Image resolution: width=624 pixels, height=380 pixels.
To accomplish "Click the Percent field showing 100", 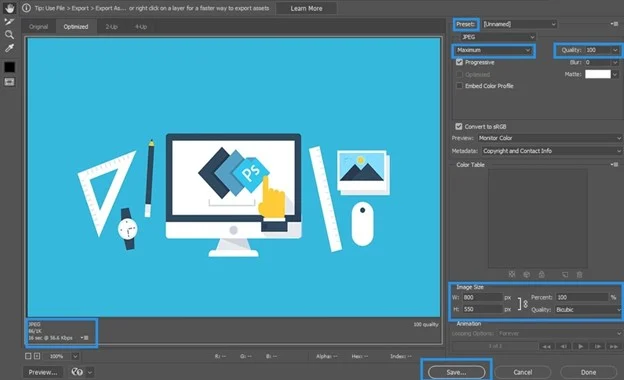I will tap(582, 297).
